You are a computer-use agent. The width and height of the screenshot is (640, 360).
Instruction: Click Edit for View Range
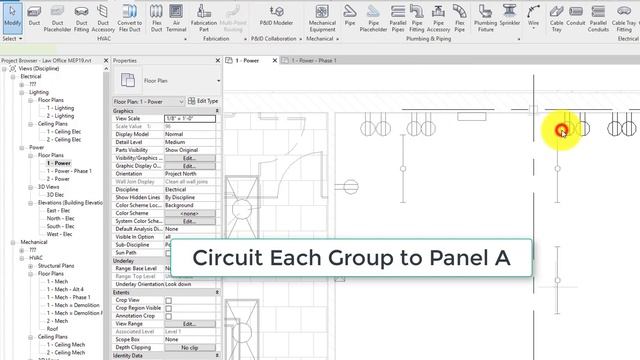point(190,324)
